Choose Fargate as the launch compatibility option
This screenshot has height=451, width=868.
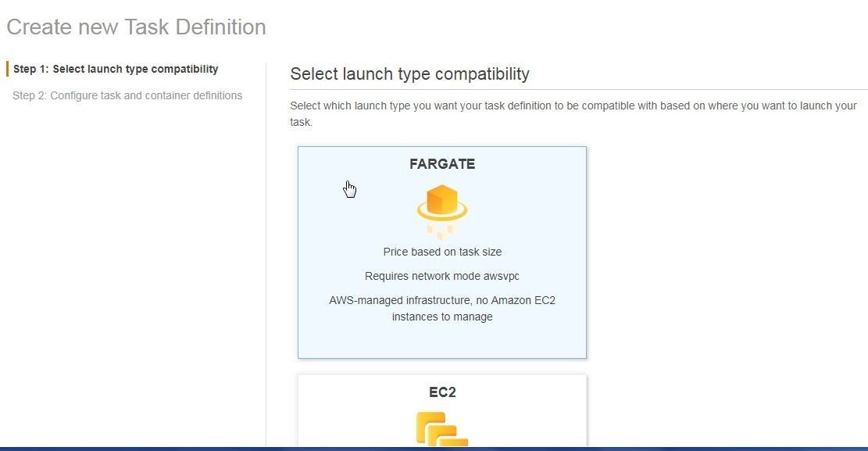(442, 252)
